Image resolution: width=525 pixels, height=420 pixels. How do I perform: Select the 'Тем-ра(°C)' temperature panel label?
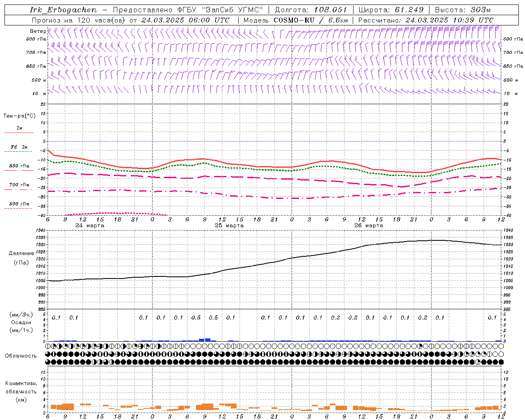tap(19, 116)
